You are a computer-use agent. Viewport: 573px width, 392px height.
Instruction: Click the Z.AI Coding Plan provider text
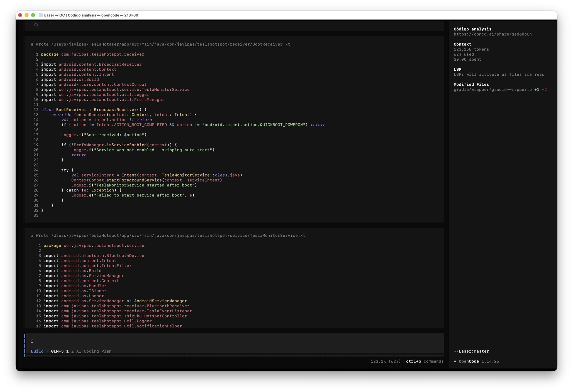(91, 351)
